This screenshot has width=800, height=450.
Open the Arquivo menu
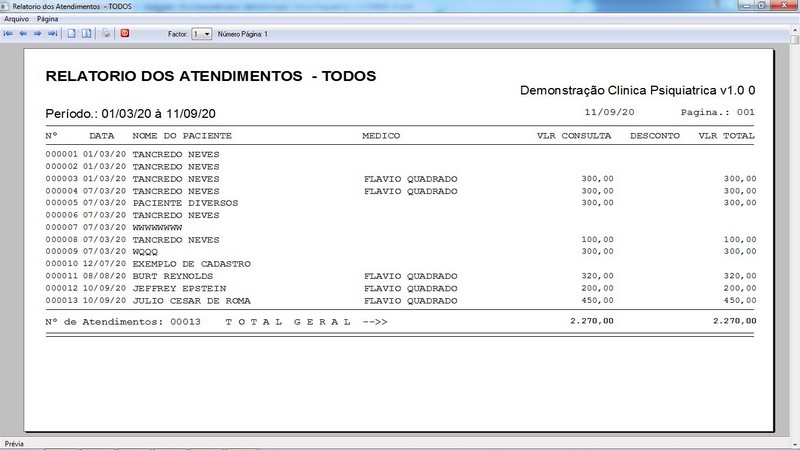coord(16,19)
